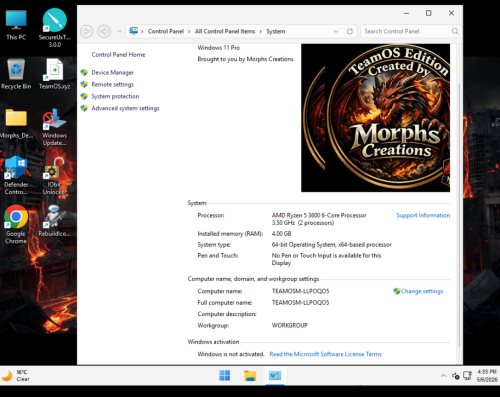Viewport: 500px width, 397px height.
Task: Show hidden tray icons chevron
Action: click(x=443, y=376)
